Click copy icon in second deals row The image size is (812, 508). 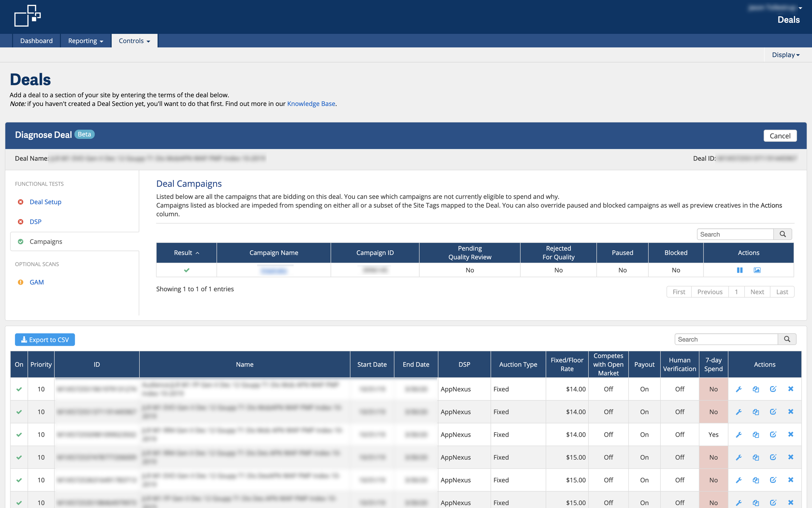click(x=756, y=412)
